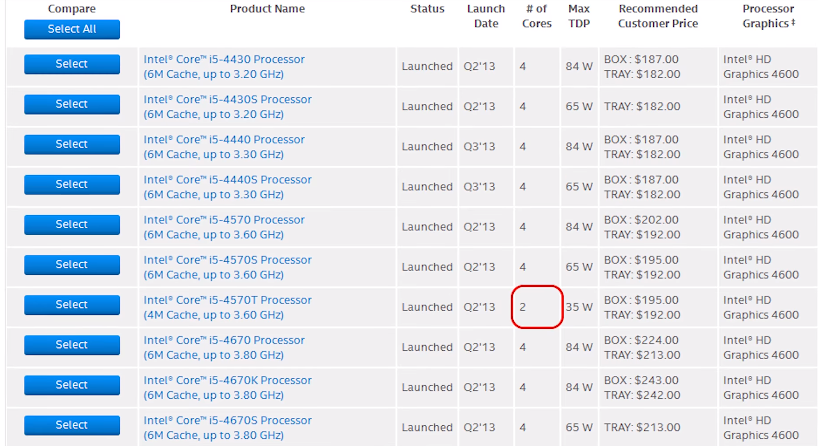Click the Recommended Customer Price header
Image resolution: width=818 pixels, height=446 pixels.
click(x=658, y=16)
